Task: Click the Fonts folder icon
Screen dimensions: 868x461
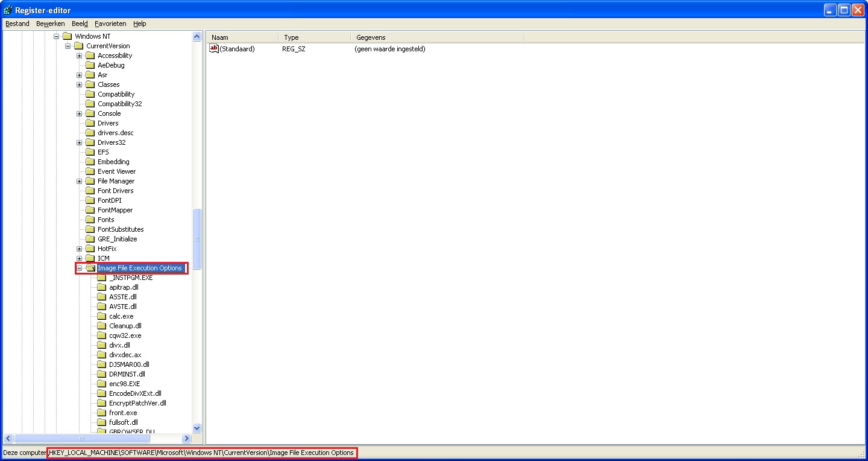Action: coord(90,220)
